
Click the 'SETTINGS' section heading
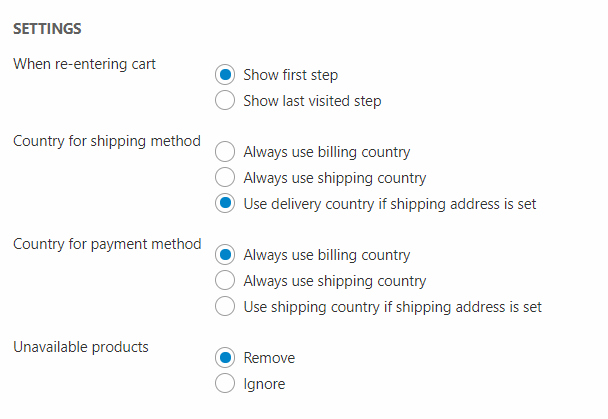pyautogui.click(x=47, y=28)
